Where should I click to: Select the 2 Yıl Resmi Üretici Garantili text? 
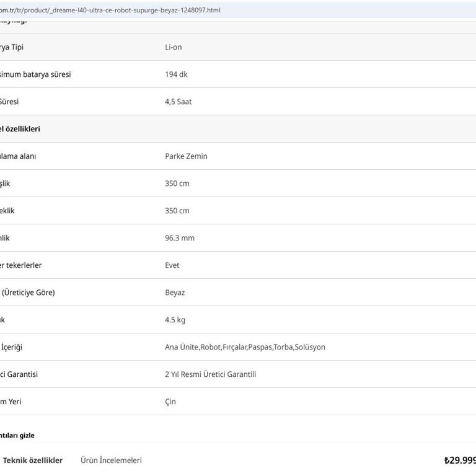tap(210, 374)
